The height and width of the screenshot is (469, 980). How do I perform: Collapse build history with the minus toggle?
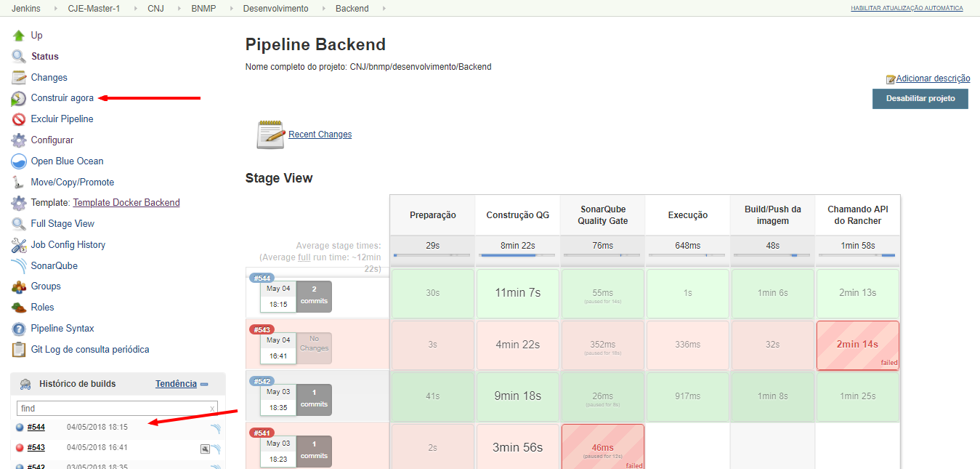tap(204, 384)
